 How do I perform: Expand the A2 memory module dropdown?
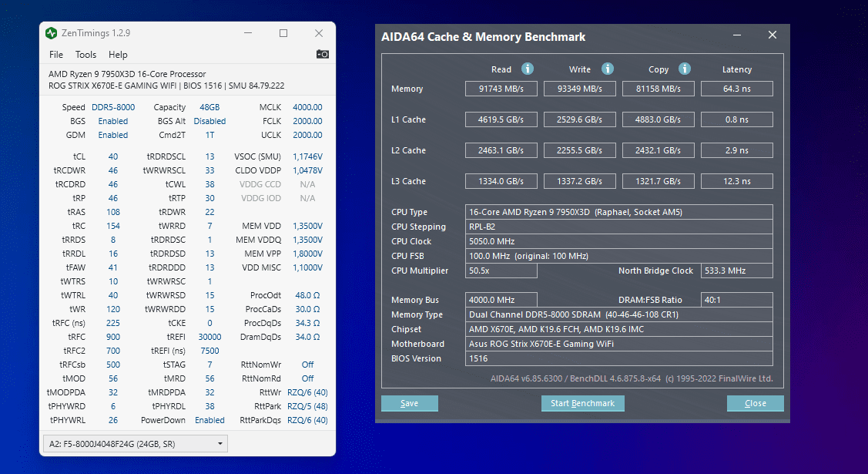point(136,443)
